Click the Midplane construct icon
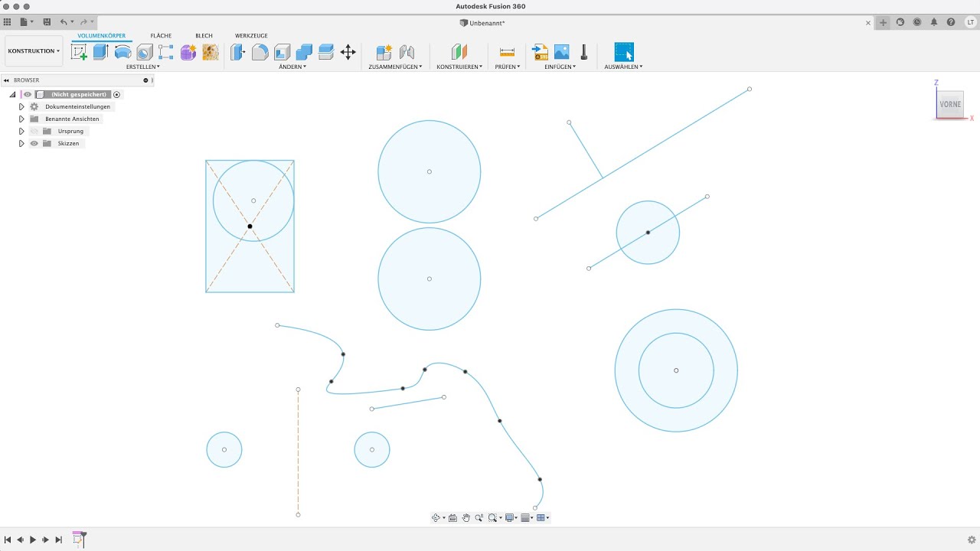 tap(459, 52)
